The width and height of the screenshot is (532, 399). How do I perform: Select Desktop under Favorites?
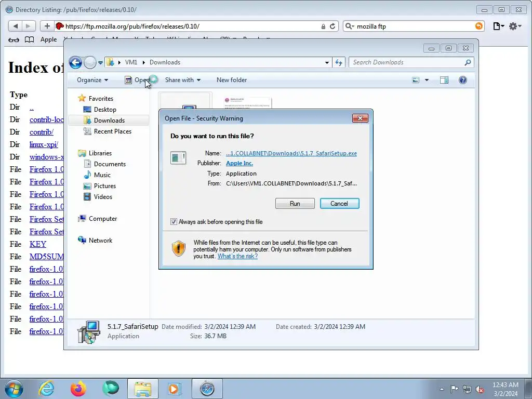(x=105, y=110)
